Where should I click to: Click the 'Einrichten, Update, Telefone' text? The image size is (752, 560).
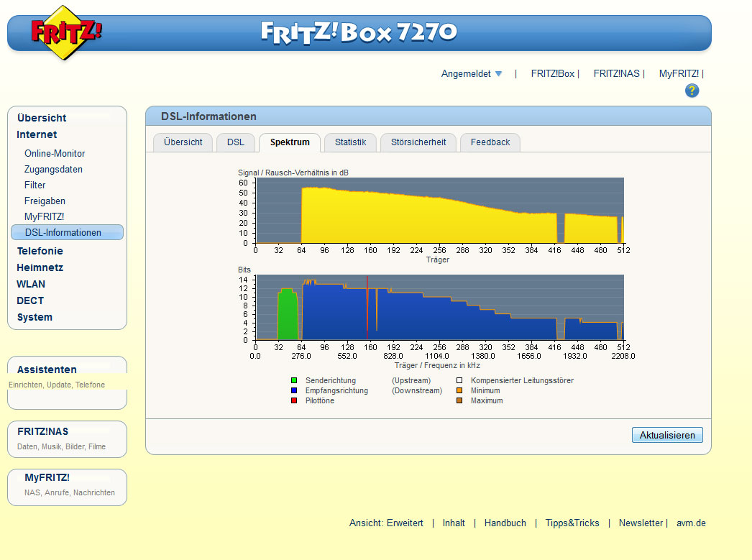click(57, 385)
